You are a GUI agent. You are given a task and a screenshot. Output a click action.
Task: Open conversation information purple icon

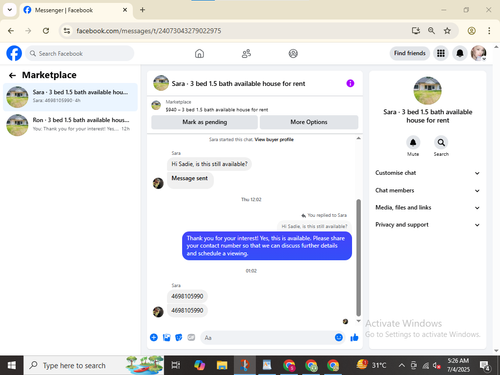pos(350,83)
